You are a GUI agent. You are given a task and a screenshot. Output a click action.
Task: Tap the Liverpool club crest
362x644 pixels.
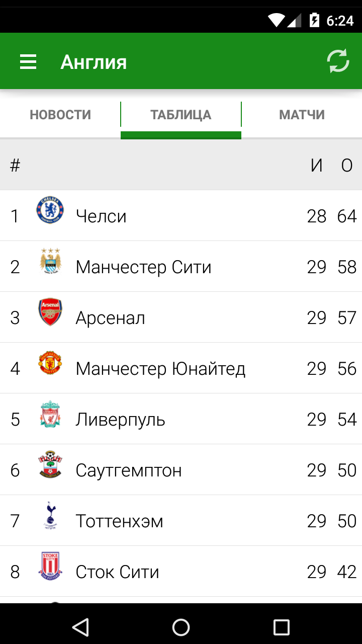(x=50, y=414)
